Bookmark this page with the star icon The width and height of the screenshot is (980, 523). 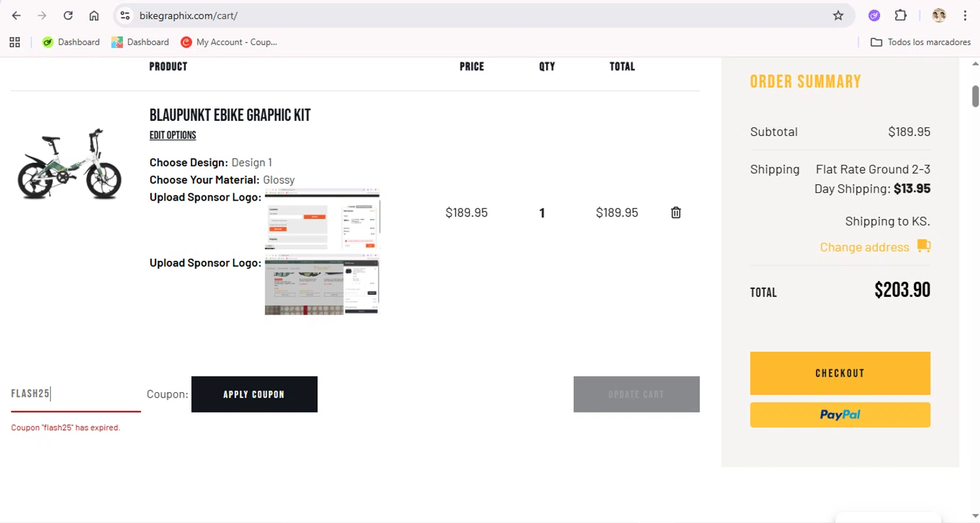tap(838, 16)
